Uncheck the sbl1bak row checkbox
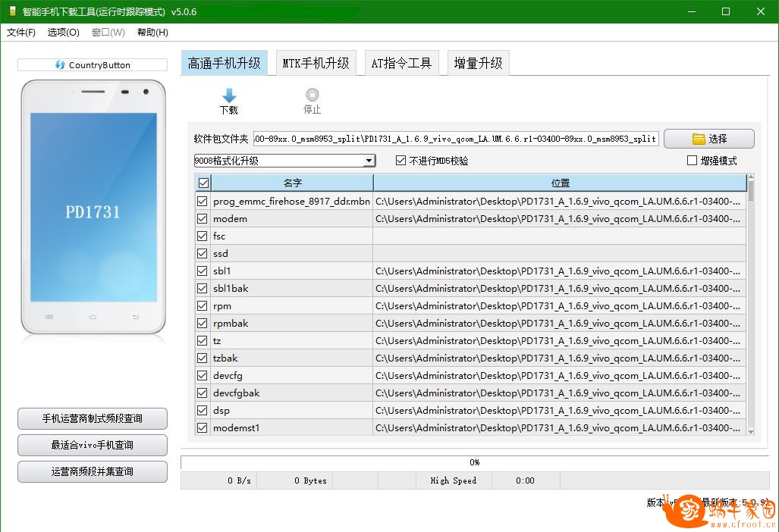This screenshot has width=779, height=532. coord(203,288)
